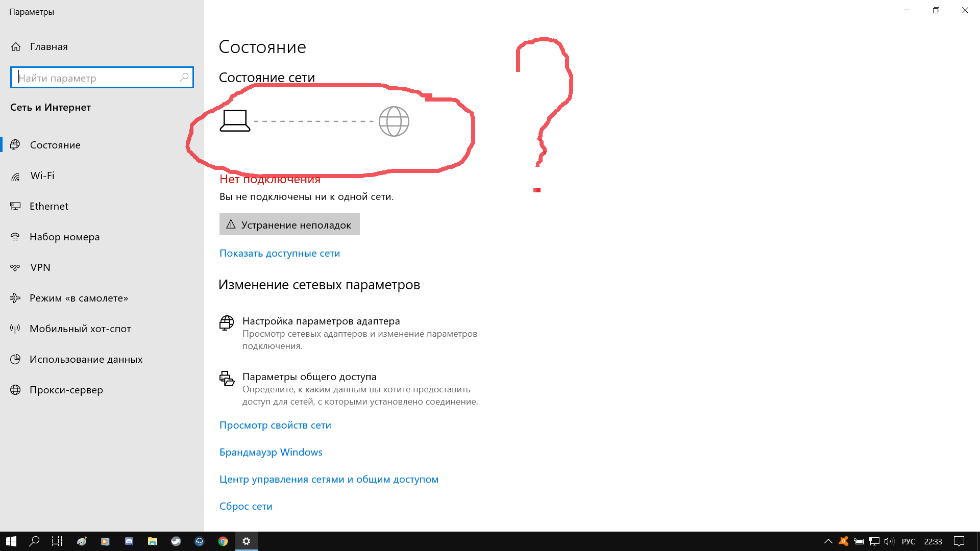Viewport: 980px width, 551px height.
Task: Click the mobile hotspot icon in sidebar
Action: pyautogui.click(x=16, y=329)
